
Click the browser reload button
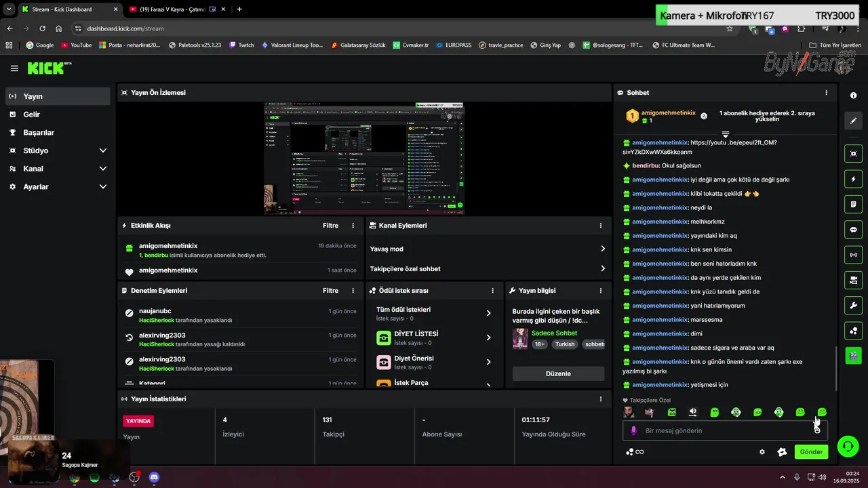pos(42,28)
